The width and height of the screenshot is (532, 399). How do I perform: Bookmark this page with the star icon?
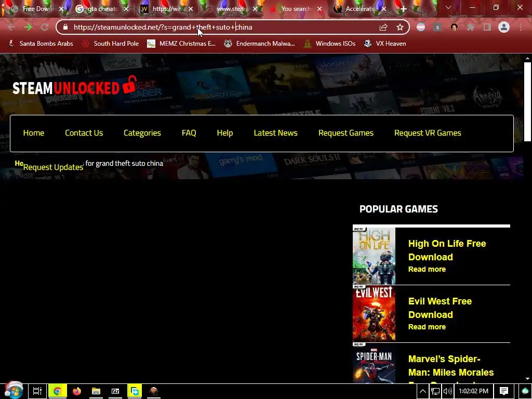[x=400, y=27]
